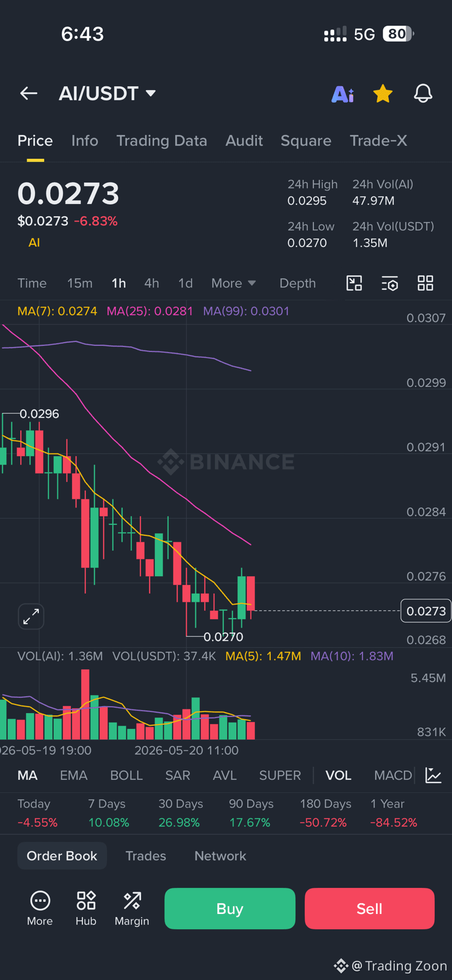Switch to the Trades tab
Image resolution: width=452 pixels, height=980 pixels.
(146, 856)
